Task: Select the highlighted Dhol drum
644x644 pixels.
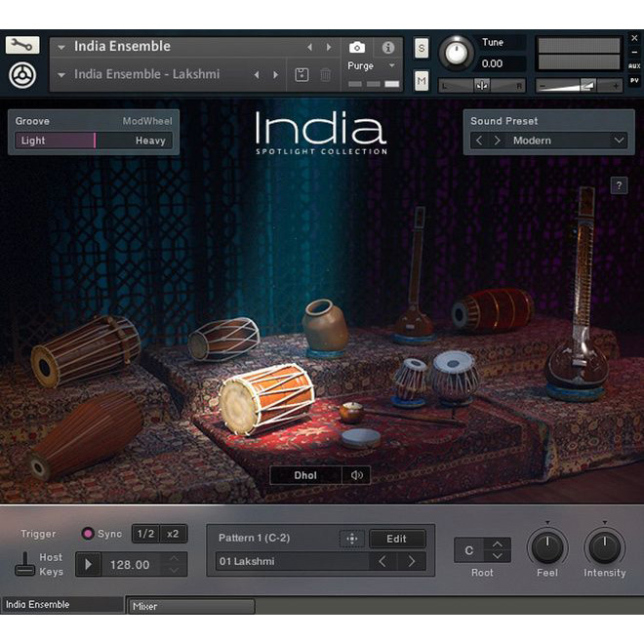Action: click(x=266, y=398)
